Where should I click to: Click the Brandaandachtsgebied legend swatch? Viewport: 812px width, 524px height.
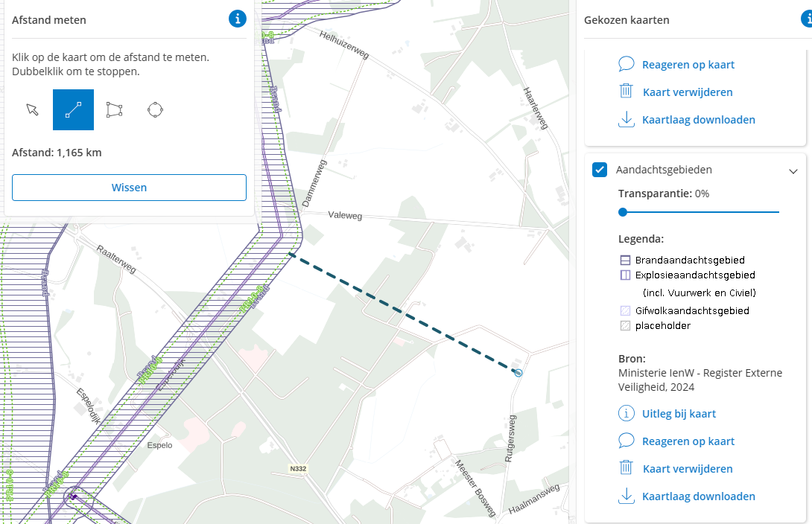(x=625, y=261)
